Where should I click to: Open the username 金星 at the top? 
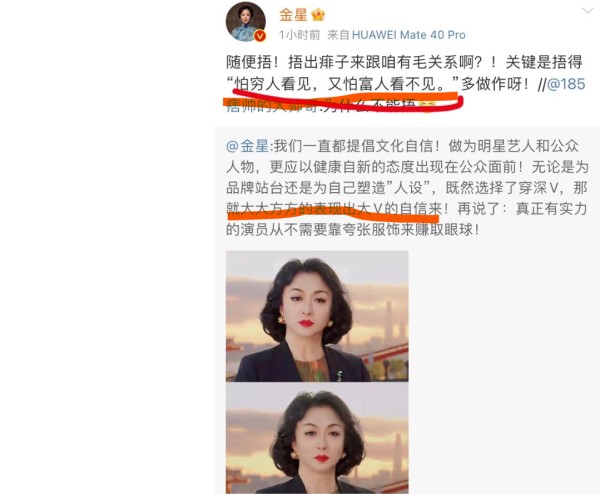(293, 15)
